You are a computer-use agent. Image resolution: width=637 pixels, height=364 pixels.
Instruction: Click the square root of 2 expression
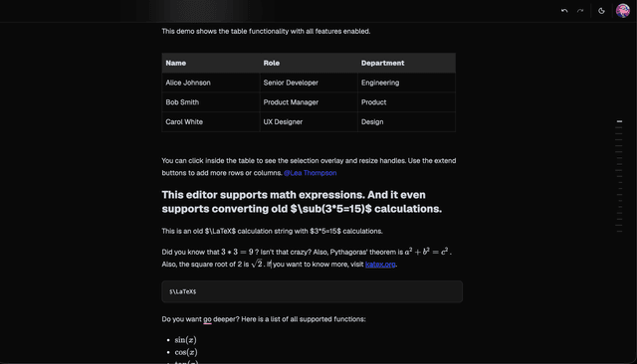pos(257,264)
